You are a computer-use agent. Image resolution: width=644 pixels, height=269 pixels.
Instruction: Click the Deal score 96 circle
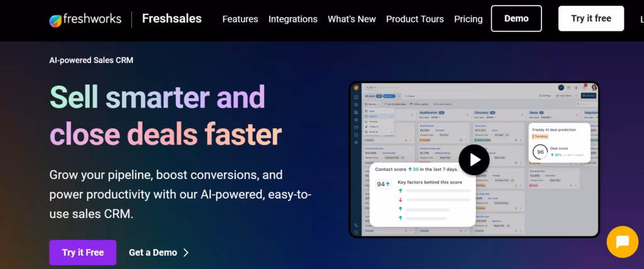click(x=540, y=152)
